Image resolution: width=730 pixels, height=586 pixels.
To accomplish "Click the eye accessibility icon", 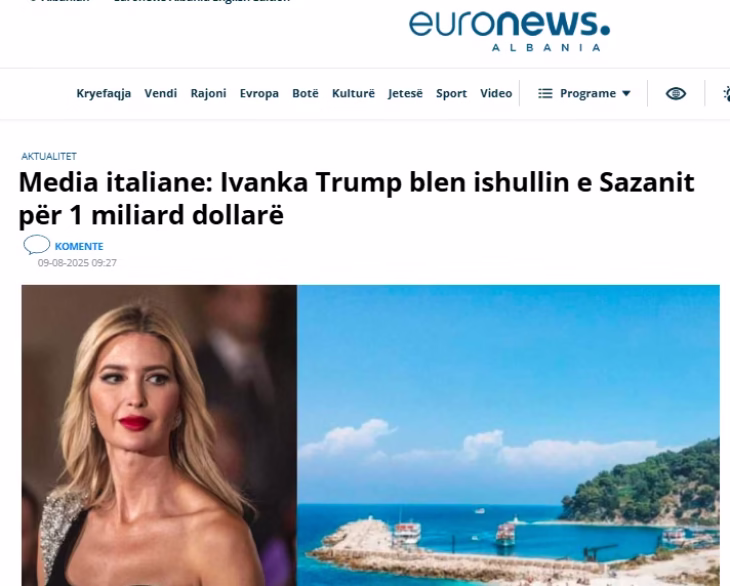I will tap(676, 94).
